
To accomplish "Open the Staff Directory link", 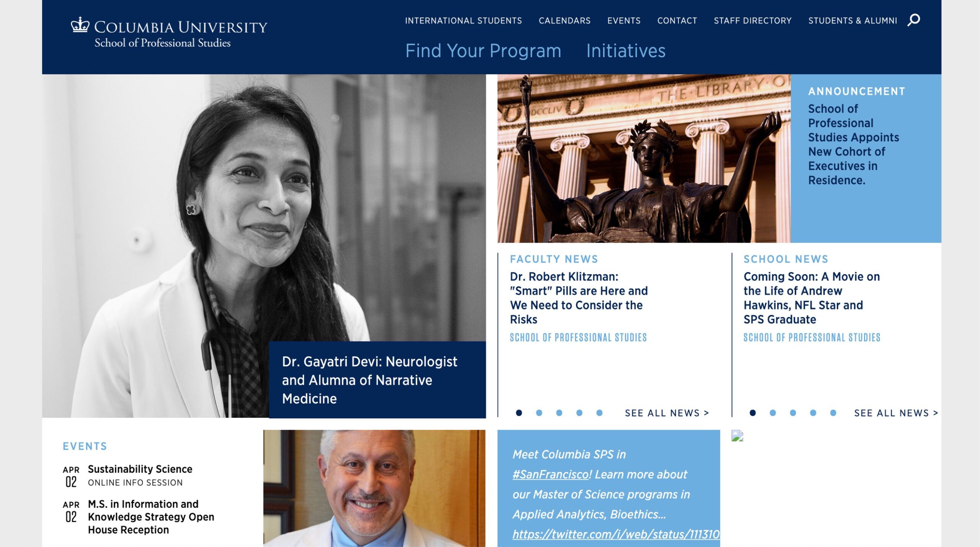I will coord(753,21).
